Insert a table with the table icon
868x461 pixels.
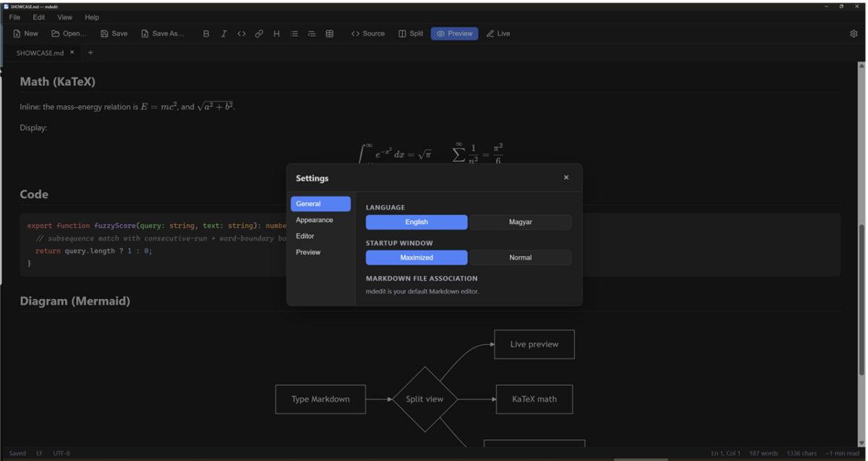coord(330,33)
